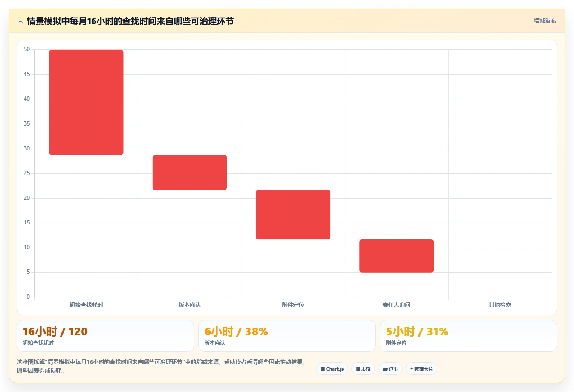
Task: Click the 表格 tag chip
Action: point(363,369)
